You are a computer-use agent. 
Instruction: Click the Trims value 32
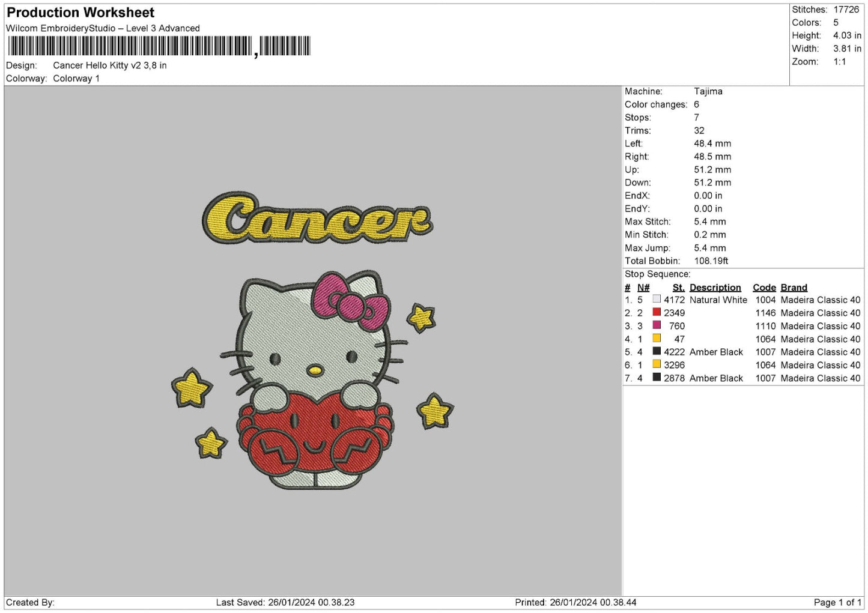pyautogui.click(x=699, y=130)
